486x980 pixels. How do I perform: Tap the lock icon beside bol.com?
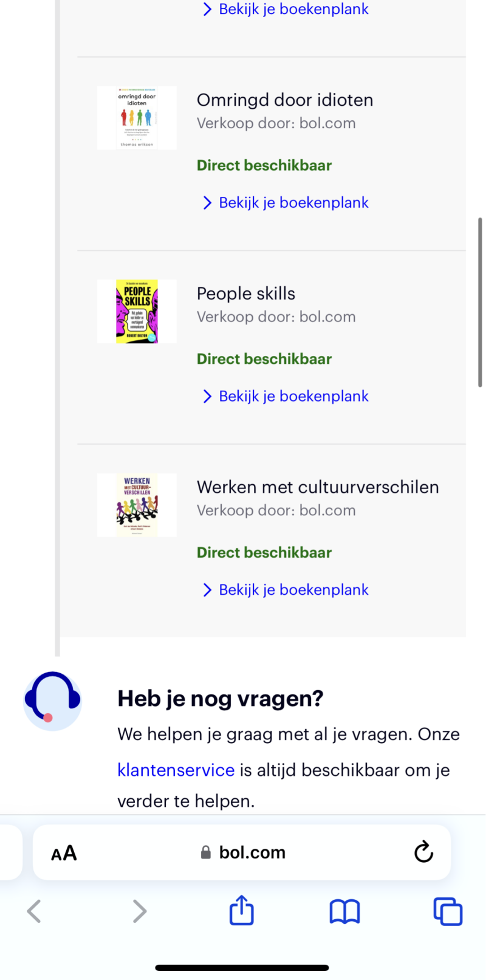[x=206, y=852]
